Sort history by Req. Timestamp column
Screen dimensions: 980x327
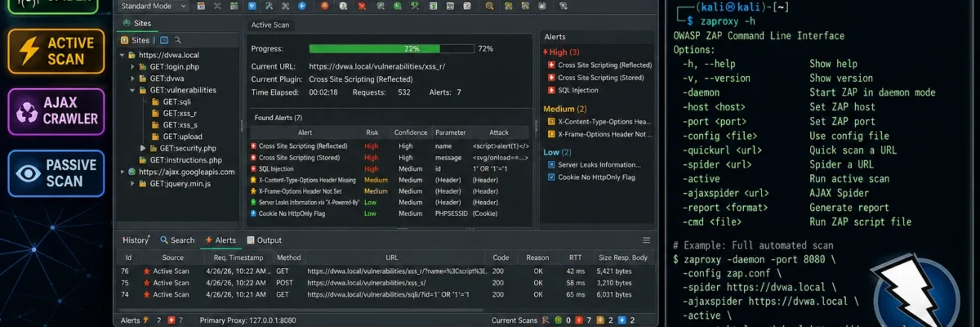pyautogui.click(x=237, y=258)
